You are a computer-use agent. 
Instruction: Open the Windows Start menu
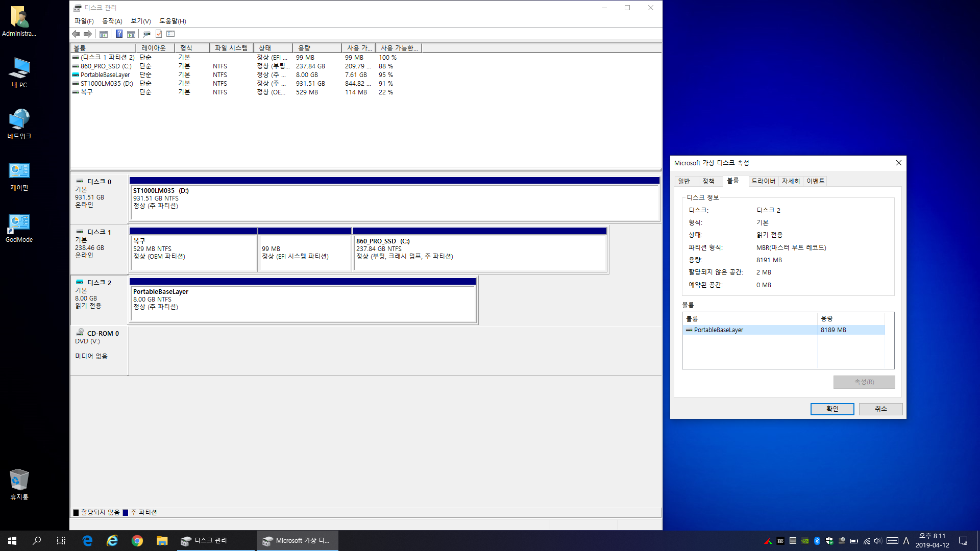click(12, 541)
